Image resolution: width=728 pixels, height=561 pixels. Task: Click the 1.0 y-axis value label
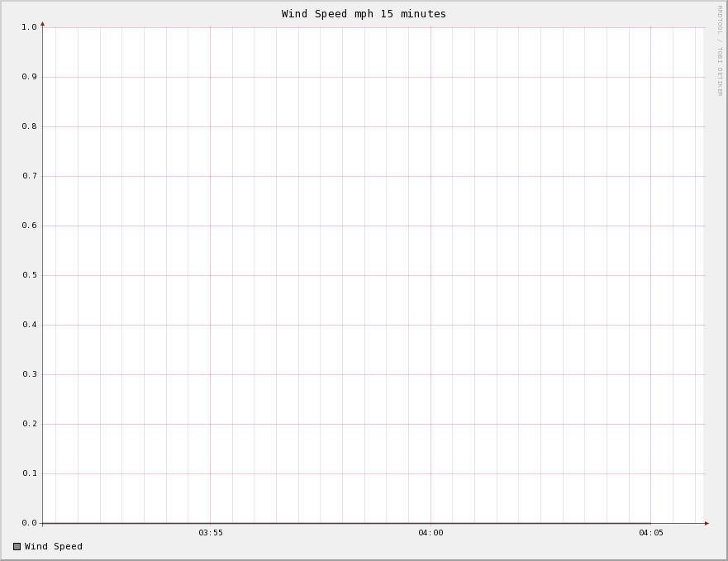coord(29,27)
